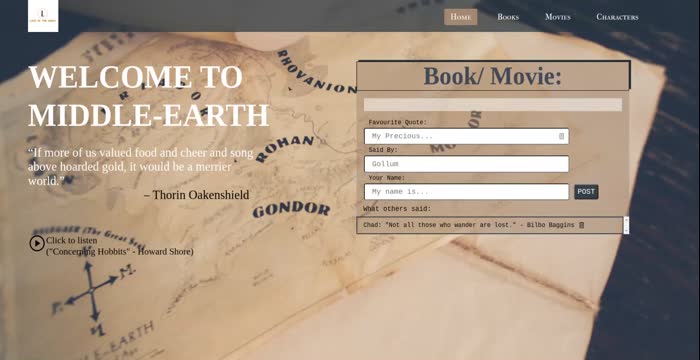Screen dimensions: 700x360
Task: Focus the Your Name input field
Action: (x=466, y=192)
